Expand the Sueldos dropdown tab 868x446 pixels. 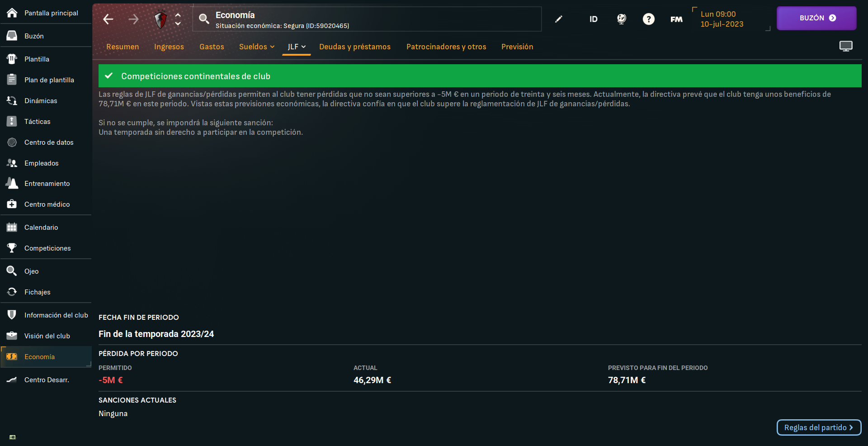(x=256, y=47)
